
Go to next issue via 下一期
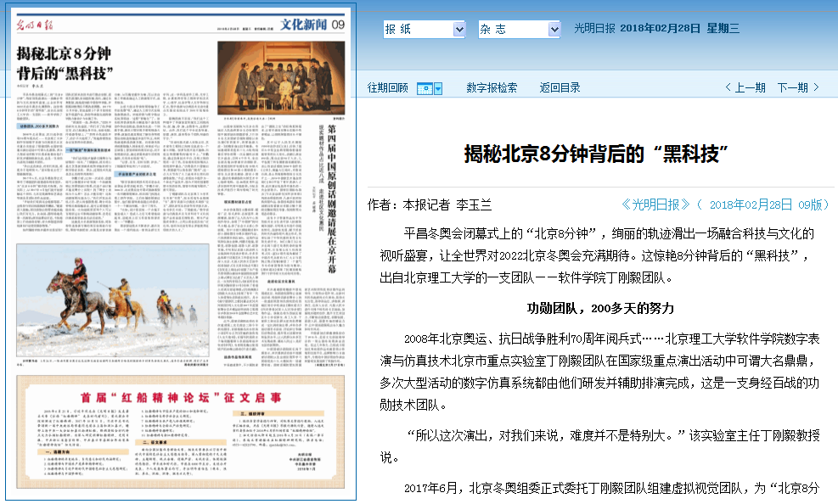[792, 87]
